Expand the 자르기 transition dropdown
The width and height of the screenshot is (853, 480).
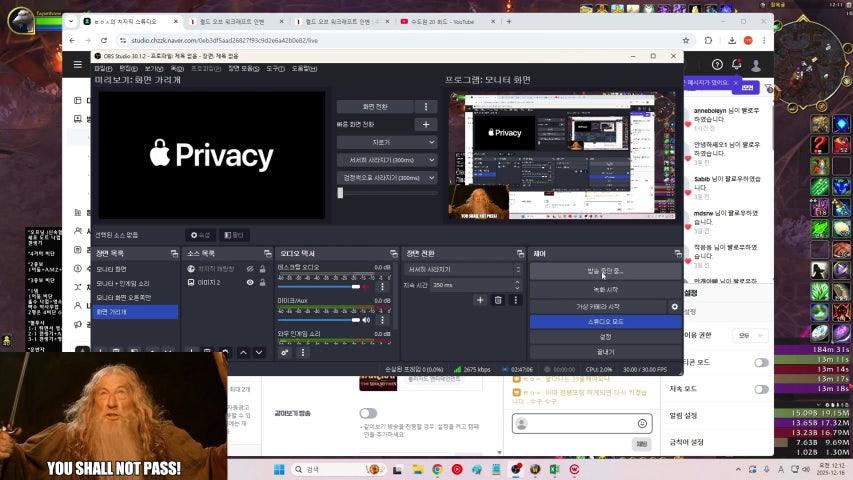click(x=387, y=143)
